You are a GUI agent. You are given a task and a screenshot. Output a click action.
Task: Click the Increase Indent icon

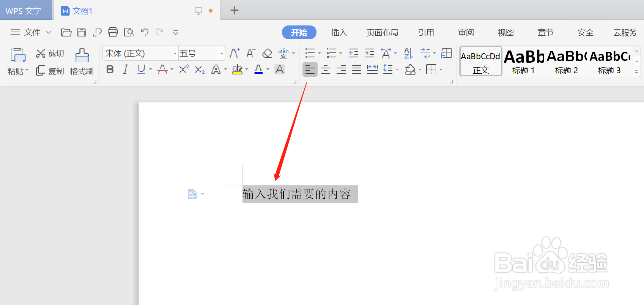[369, 53]
